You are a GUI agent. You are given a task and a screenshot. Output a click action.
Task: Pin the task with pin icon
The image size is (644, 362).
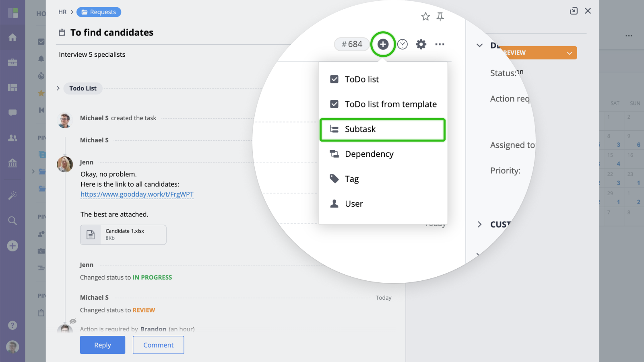tap(440, 16)
